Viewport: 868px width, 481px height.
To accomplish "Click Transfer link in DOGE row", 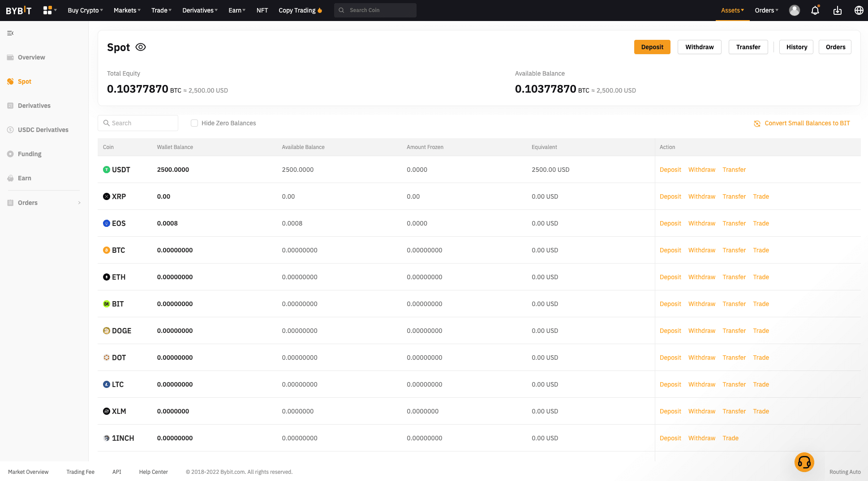I will click(734, 331).
